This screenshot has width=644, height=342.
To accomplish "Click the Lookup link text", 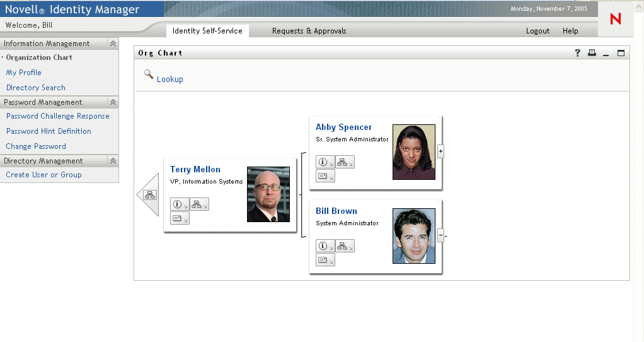I will coord(170,80).
